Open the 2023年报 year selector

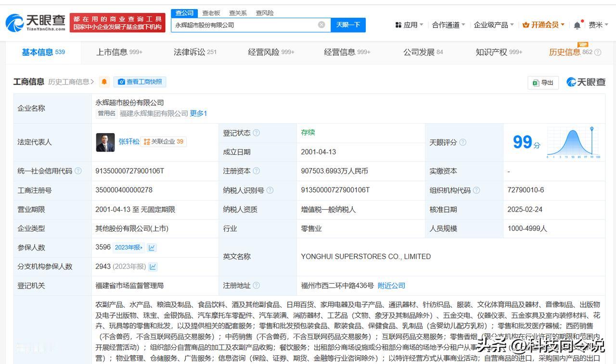(x=128, y=247)
